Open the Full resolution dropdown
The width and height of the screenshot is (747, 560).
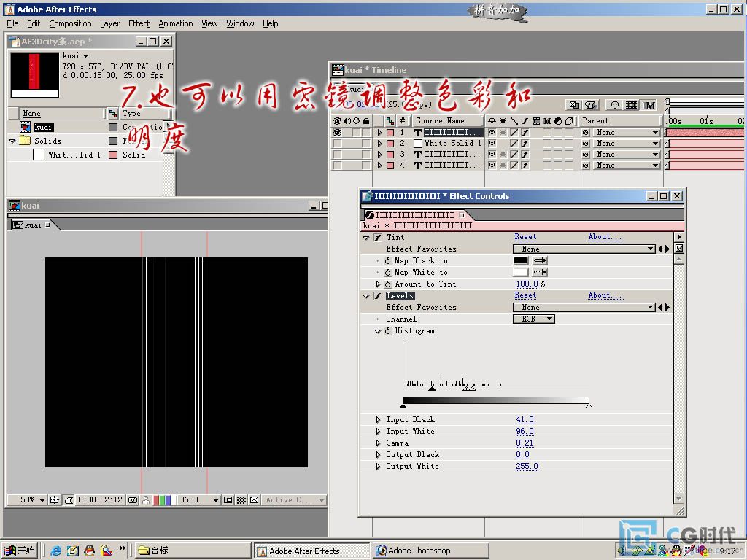click(199, 500)
